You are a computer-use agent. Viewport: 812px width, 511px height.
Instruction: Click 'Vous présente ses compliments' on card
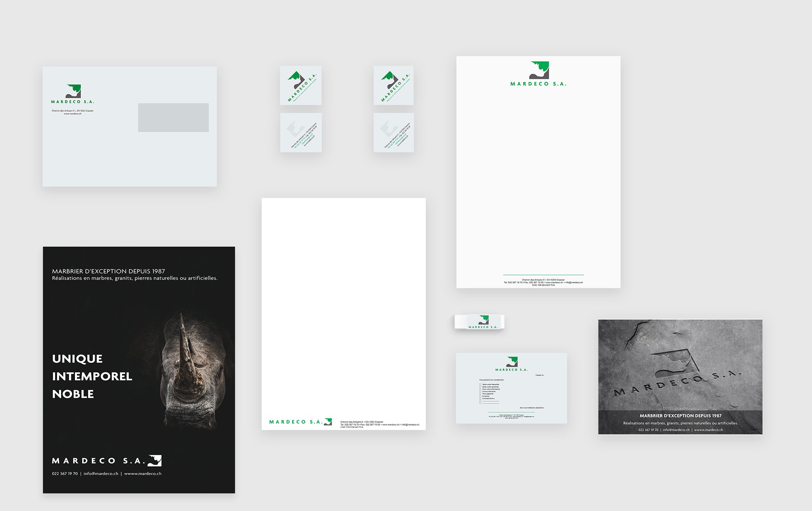tap(491, 380)
